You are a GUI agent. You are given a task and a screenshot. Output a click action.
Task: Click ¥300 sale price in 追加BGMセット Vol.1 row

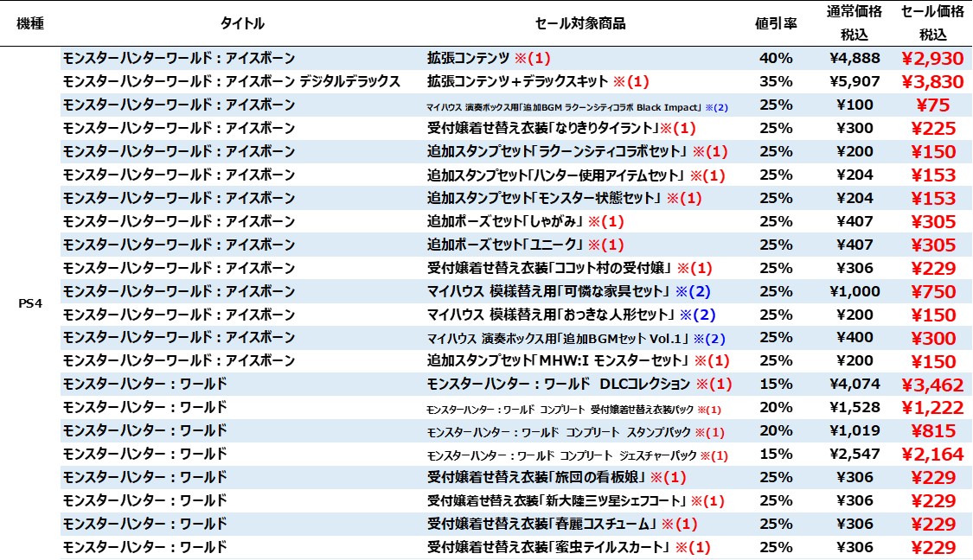[932, 338]
